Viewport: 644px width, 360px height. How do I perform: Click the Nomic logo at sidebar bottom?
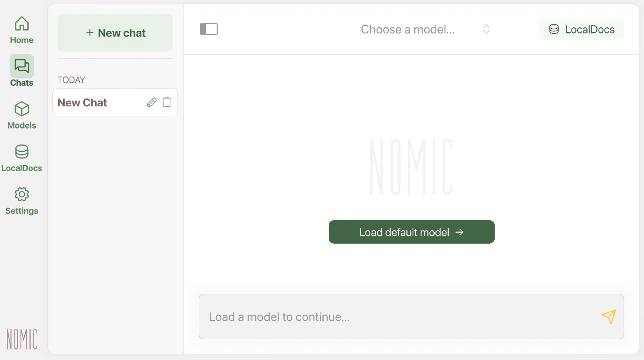(22, 339)
